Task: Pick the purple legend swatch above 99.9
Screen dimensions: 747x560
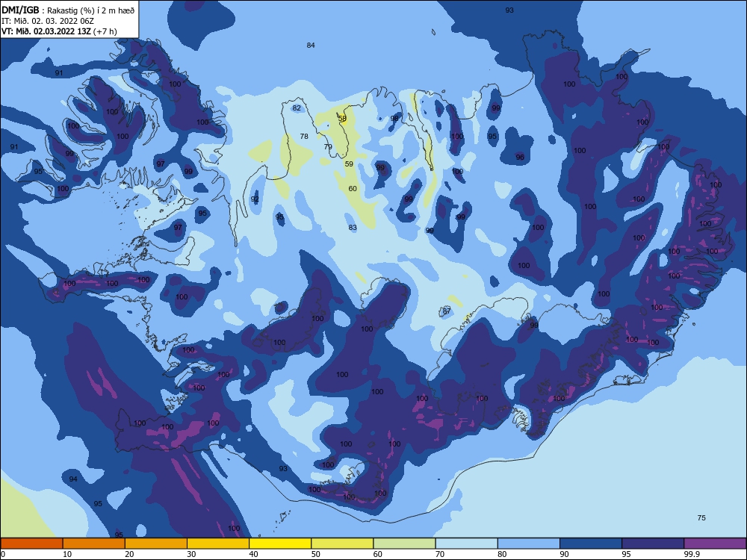Action: [715, 544]
